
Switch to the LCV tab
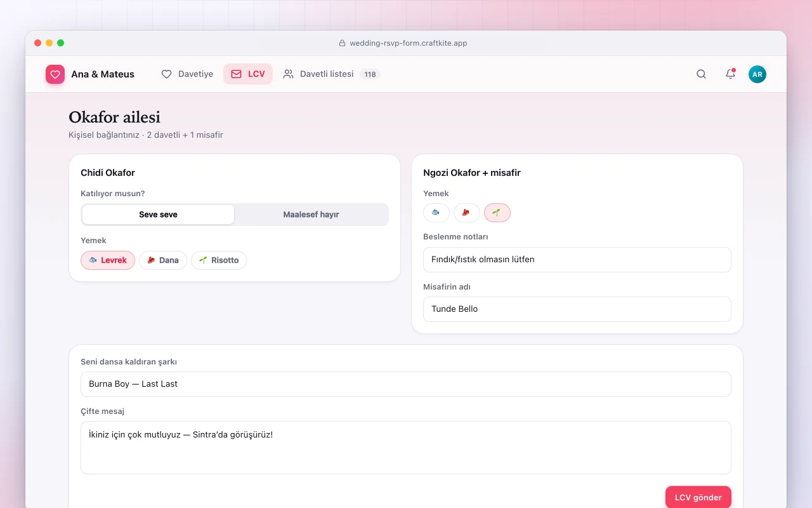(x=248, y=74)
